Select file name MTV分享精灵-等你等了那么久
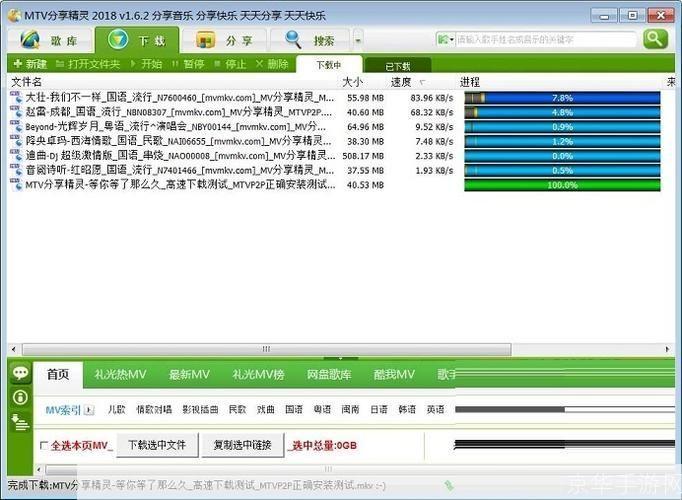682x500 pixels. pyautogui.click(x=180, y=184)
